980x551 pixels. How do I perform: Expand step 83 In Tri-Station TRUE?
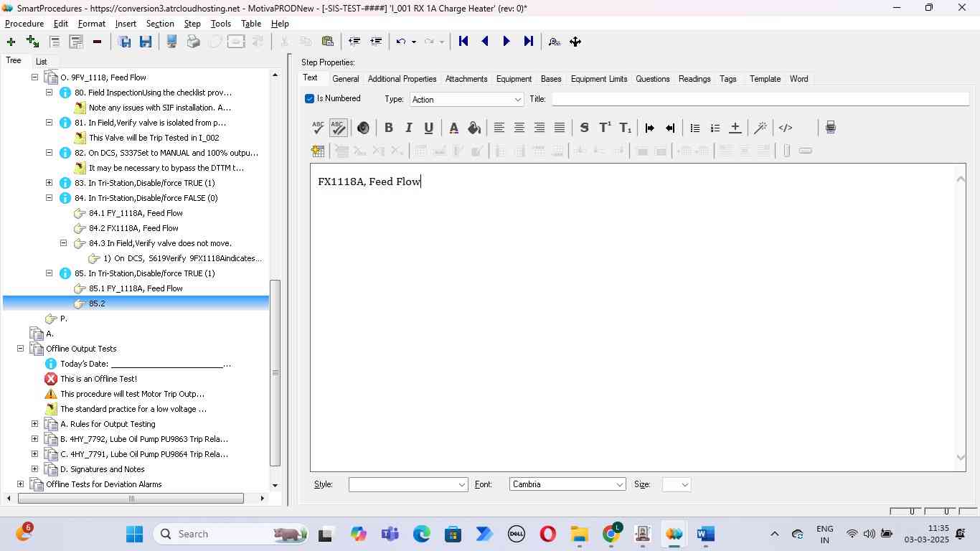[x=49, y=183]
